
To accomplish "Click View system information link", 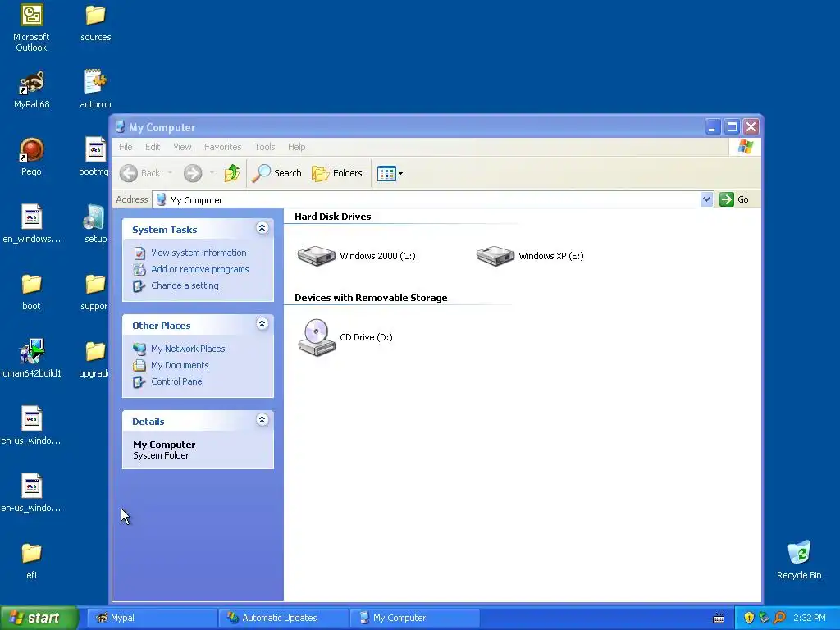I will coord(199,253).
